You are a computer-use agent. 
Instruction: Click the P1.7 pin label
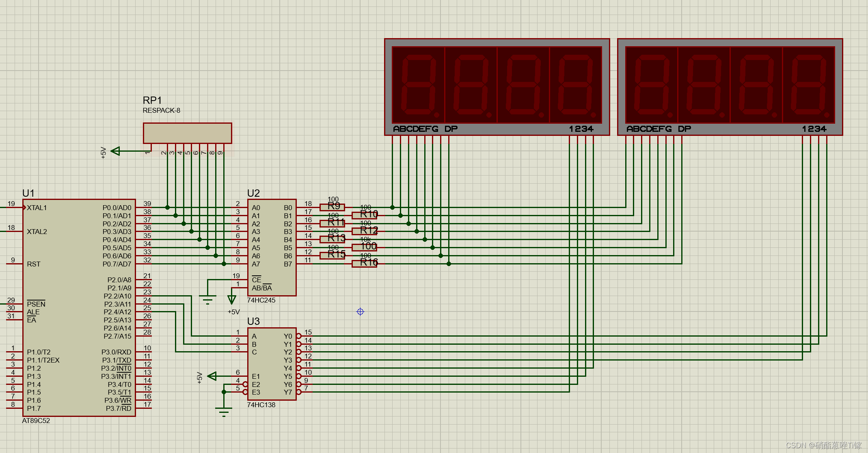[x=34, y=408]
